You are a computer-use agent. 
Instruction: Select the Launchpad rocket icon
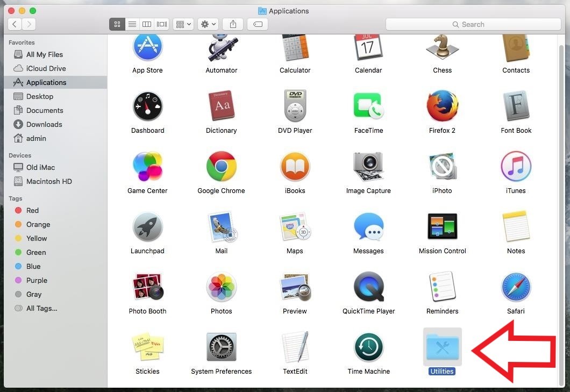click(x=147, y=227)
